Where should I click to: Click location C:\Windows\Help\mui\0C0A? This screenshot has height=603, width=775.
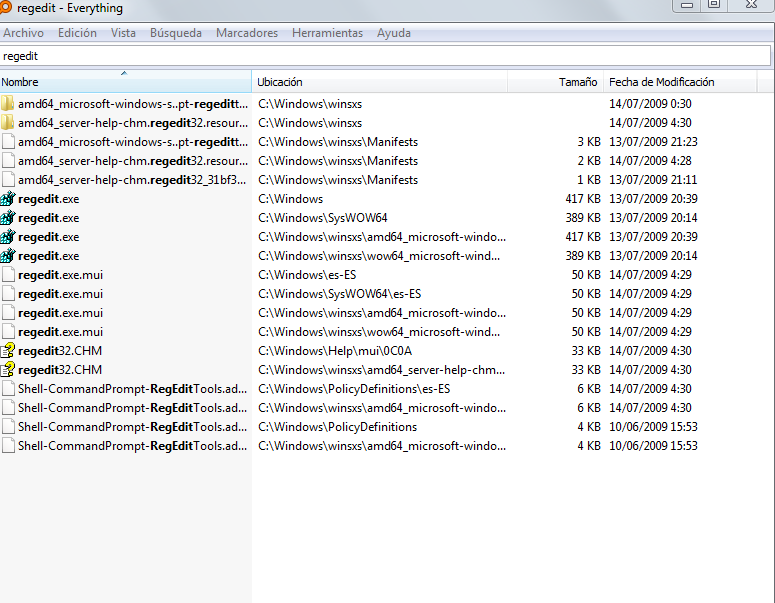point(335,351)
